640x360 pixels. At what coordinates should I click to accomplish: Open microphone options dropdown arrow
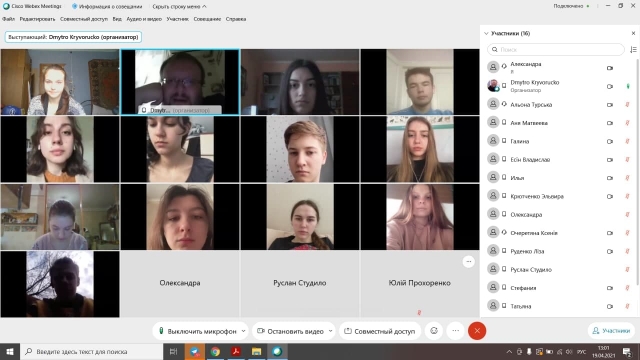[244, 331]
